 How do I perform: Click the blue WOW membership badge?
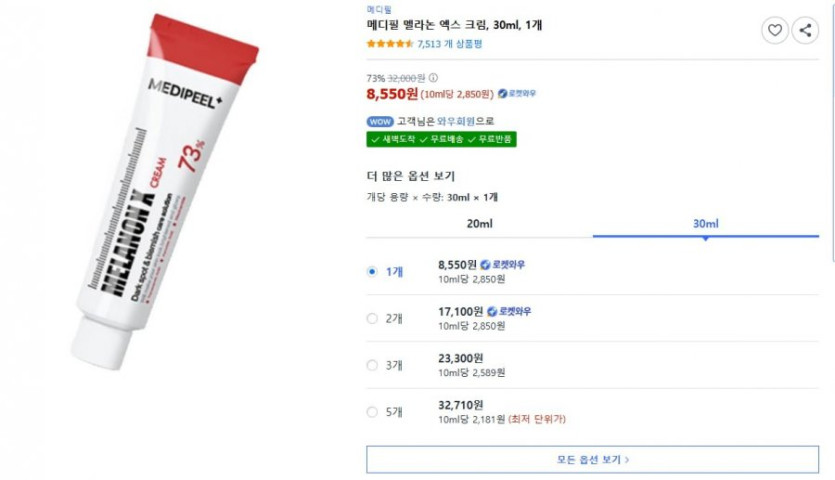(380, 121)
